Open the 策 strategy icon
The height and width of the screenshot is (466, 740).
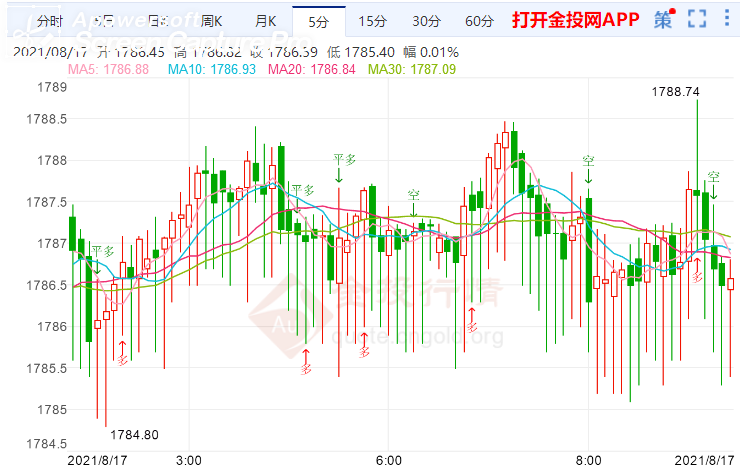[664, 19]
